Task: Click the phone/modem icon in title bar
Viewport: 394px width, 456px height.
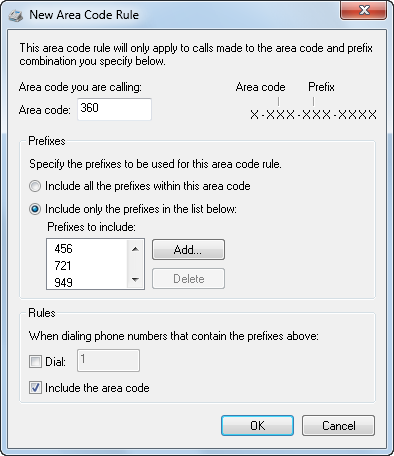Action: click(x=16, y=15)
